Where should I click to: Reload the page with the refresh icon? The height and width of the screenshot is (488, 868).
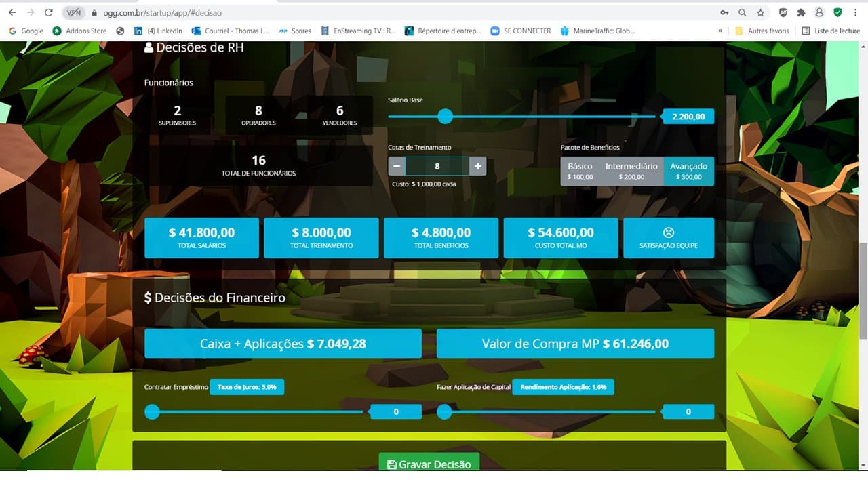pyautogui.click(x=48, y=12)
